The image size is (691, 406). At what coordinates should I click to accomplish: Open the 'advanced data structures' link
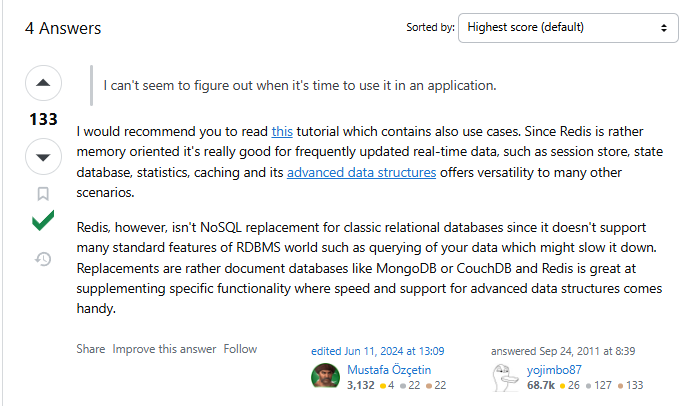coord(361,172)
